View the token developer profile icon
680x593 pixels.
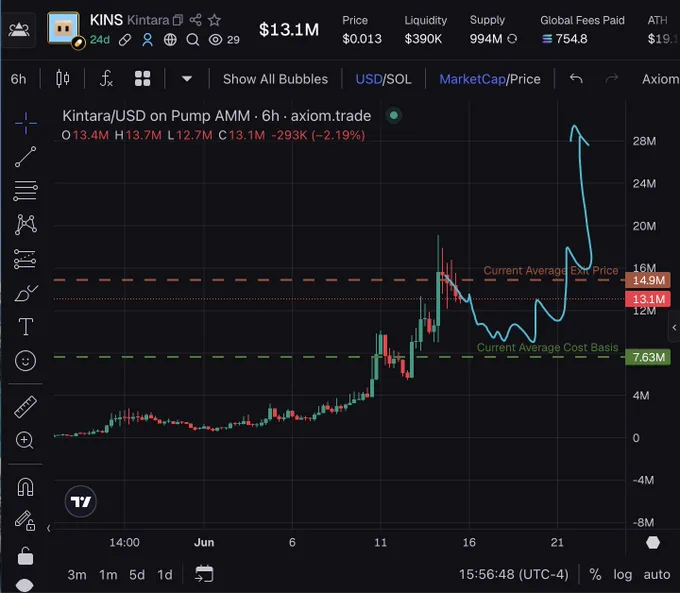[x=147, y=40]
